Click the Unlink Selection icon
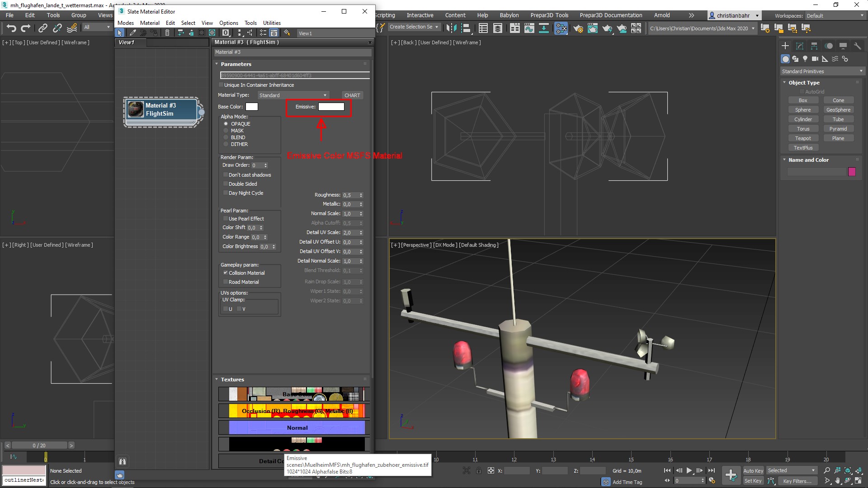 [x=57, y=28]
